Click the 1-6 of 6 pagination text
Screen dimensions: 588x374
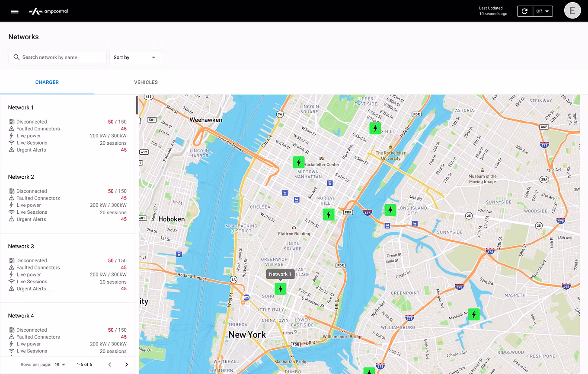84,364
